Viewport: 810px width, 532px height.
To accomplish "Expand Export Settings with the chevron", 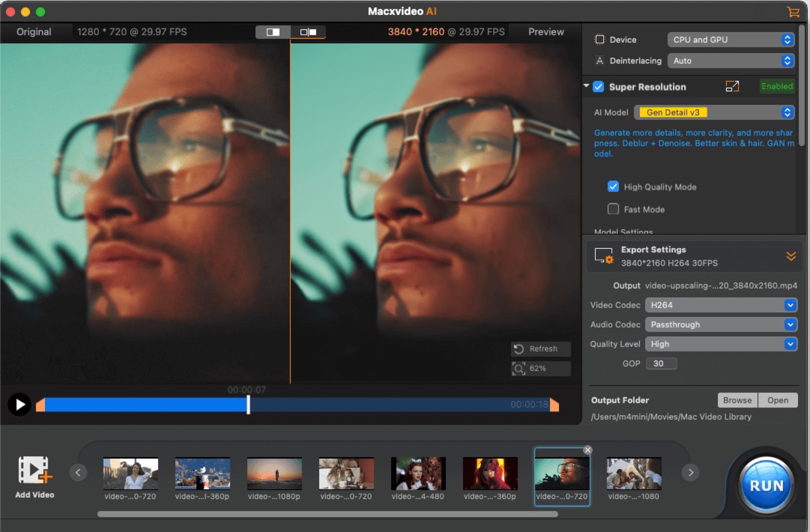I will [791, 256].
